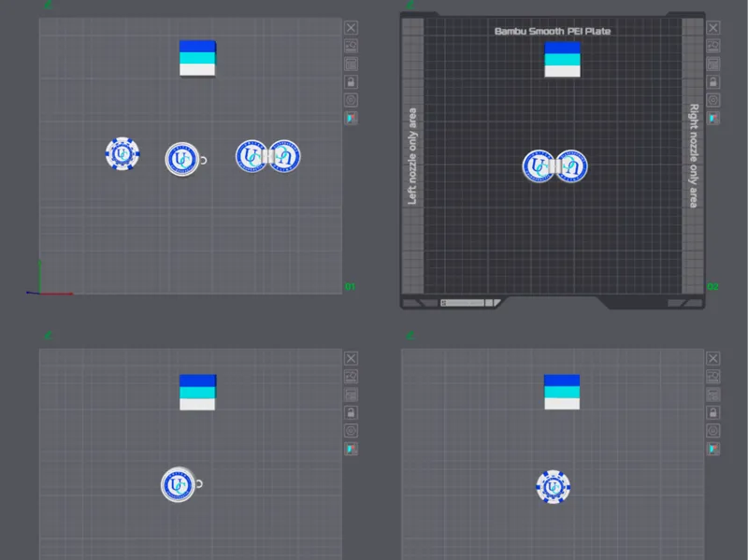Image resolution: width=748 pixels, height=560 pixels.
Task: Select the hinged double medallion on plate 01
Action: tap(268, 156)
